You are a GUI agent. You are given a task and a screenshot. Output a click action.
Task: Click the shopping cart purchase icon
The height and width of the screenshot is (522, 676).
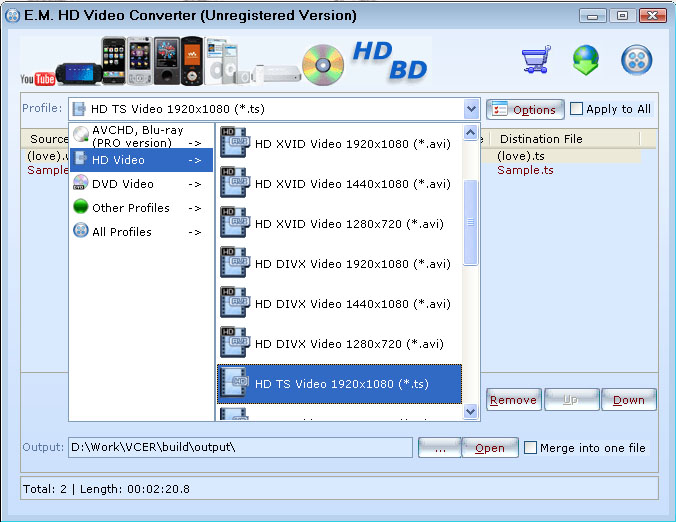pos(536,60)
